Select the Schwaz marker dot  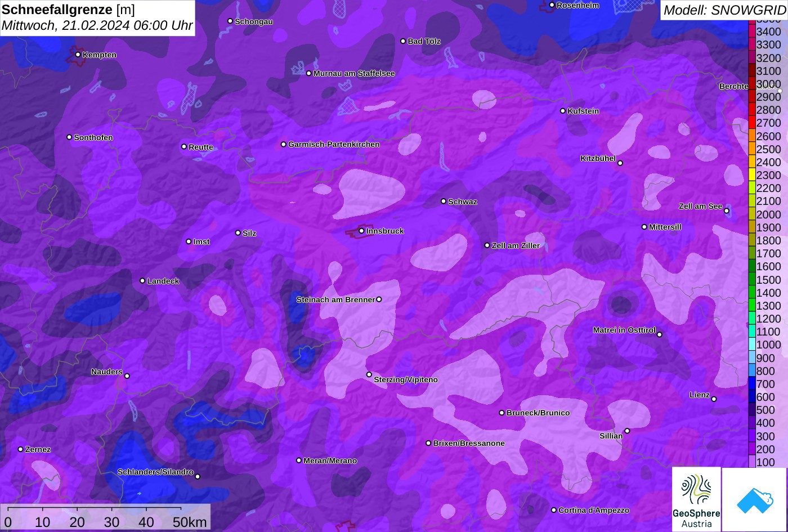point(444,201)
